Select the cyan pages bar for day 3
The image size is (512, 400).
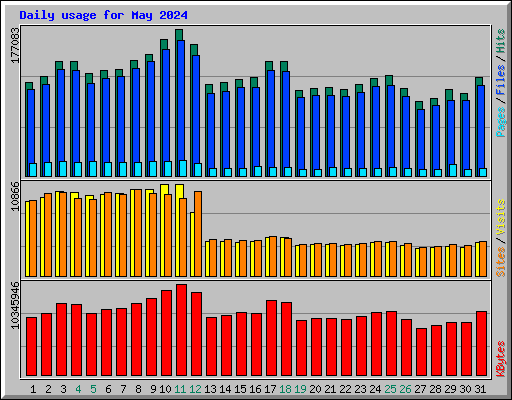click(x=63, y=169)
